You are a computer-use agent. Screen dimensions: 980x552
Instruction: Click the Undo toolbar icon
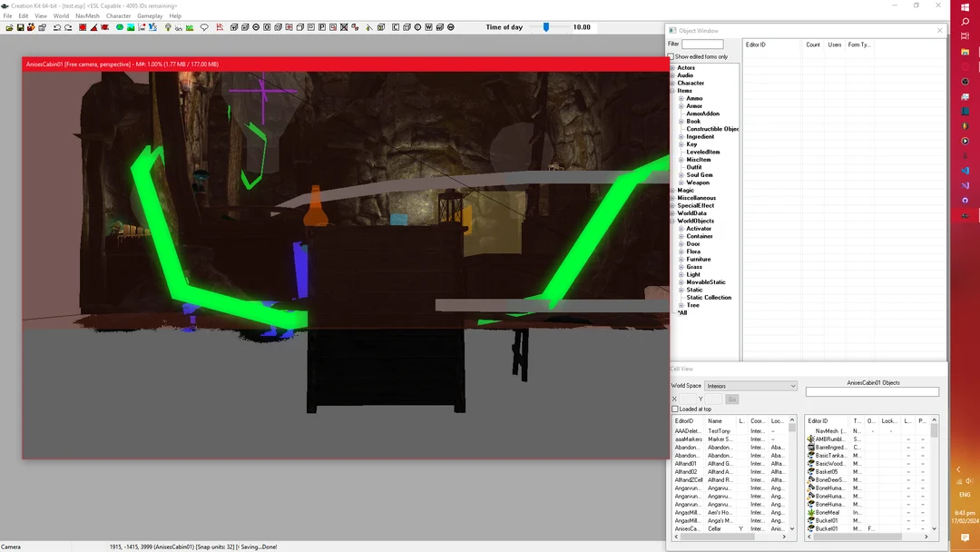click(x=57, y=27)
